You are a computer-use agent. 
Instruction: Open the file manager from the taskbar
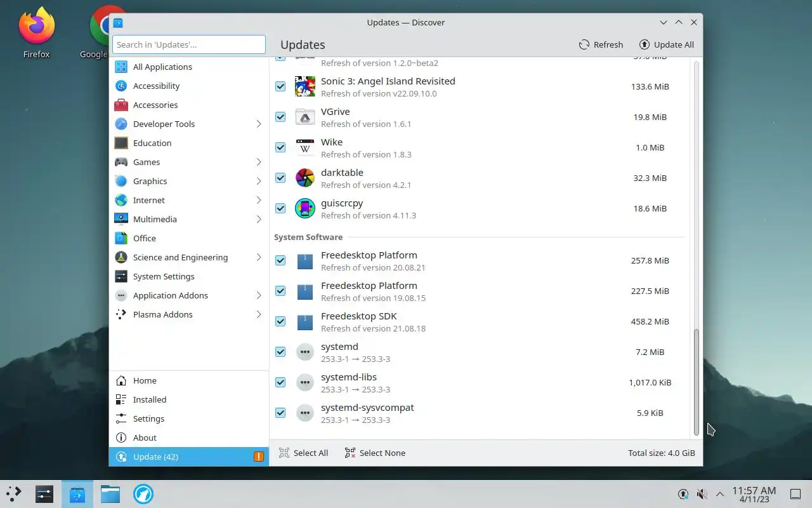pyautogui.click(x=110, y=494)
